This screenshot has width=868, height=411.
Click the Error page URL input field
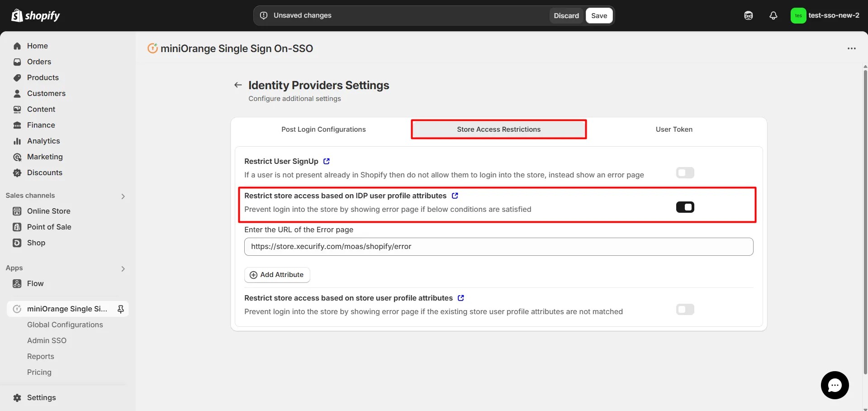pos(498,247)
